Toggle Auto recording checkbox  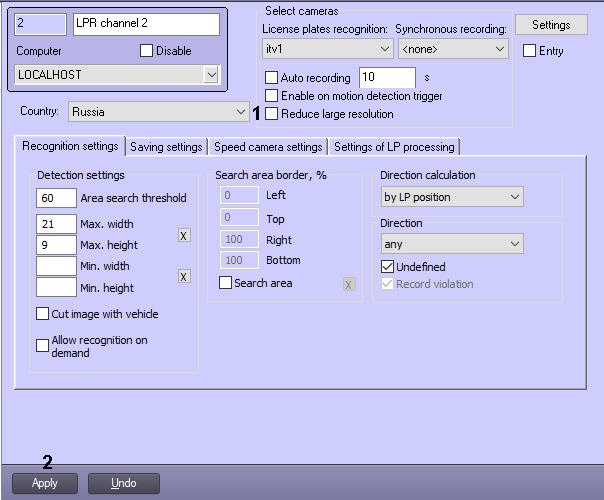click(272, 78)
